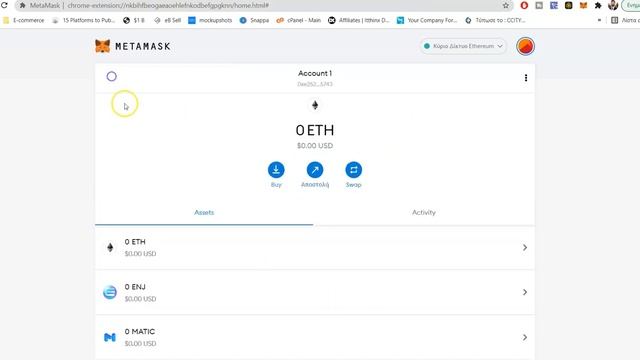Open the 0 ENJ asset row
The width and height of the screenshot is (640, 360).
point(315,292)
